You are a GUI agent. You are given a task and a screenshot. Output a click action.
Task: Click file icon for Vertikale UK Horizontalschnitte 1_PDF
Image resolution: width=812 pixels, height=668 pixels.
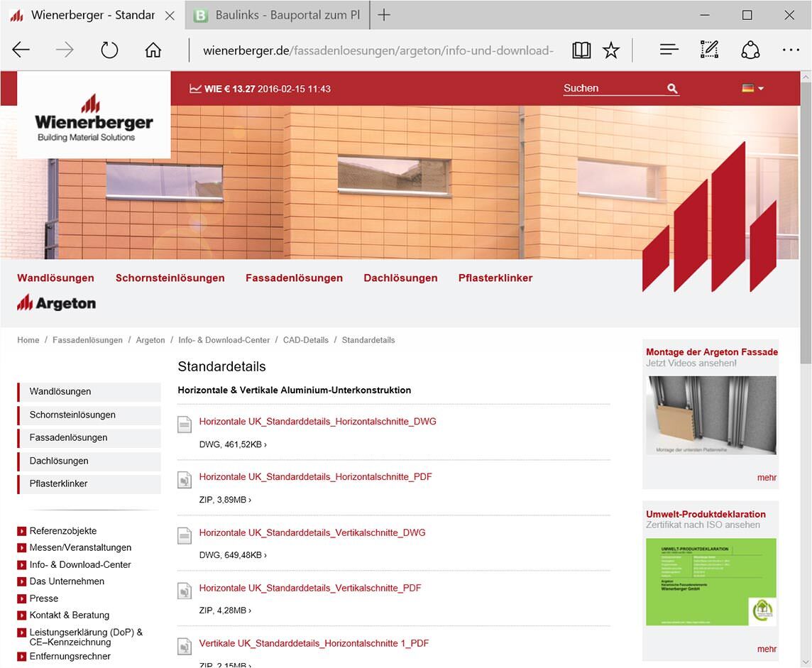pos(185,646)
